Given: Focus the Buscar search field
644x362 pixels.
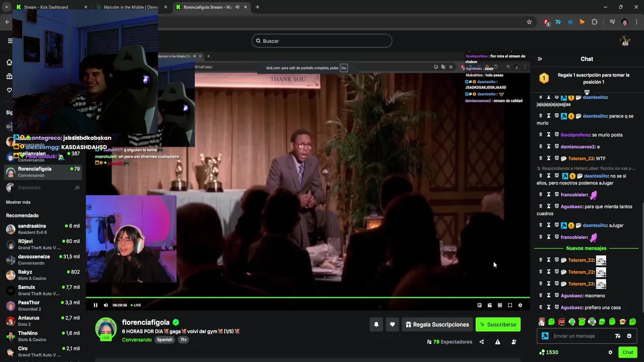Looking at the screenshot, I should pyautogui.click(x=322, y=41).
